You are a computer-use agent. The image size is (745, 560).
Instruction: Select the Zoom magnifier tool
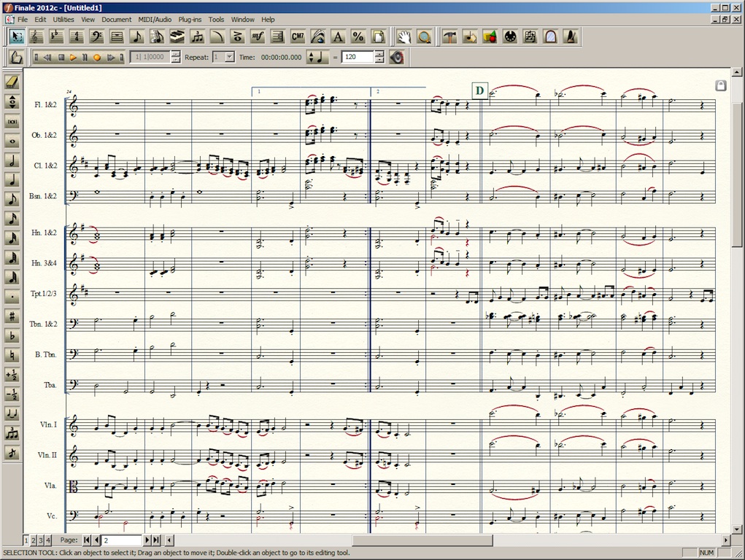423,36
